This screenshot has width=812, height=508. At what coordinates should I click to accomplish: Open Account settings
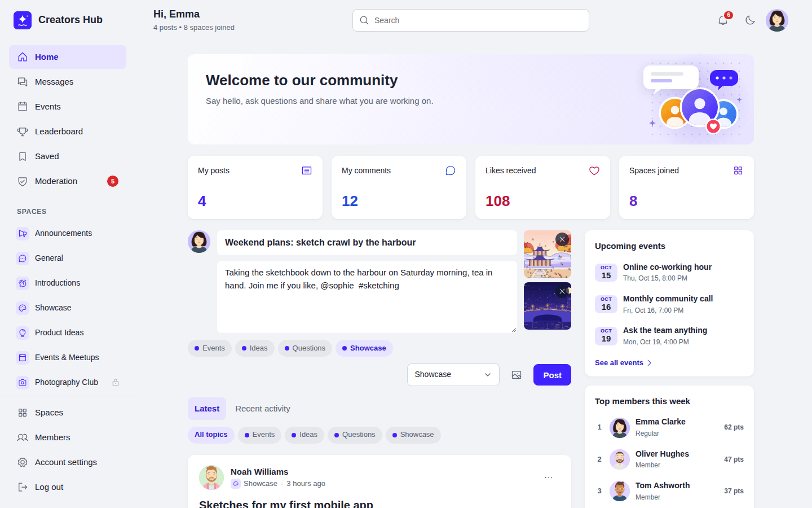[68, 462]
